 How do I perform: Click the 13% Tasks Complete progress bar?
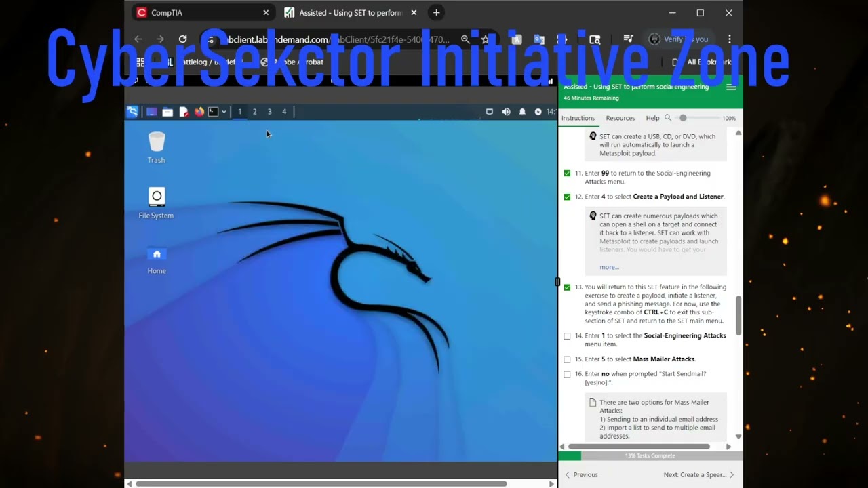[x=649, y=456]
